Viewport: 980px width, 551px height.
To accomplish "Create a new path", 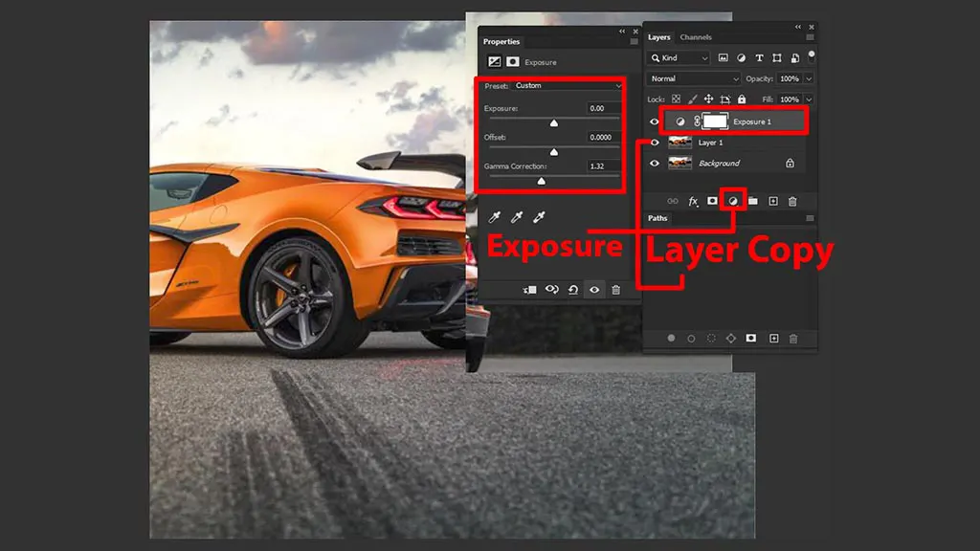I will [x=773, y=338].
